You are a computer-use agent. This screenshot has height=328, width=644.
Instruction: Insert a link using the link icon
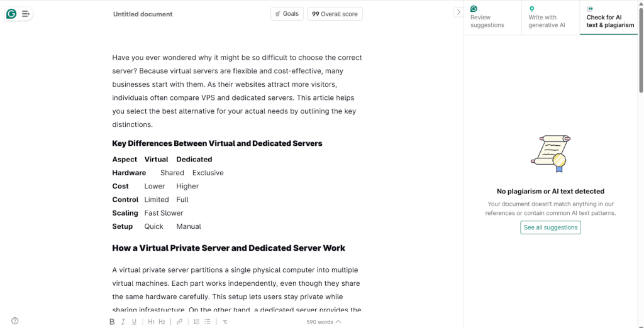coord(179,322)
